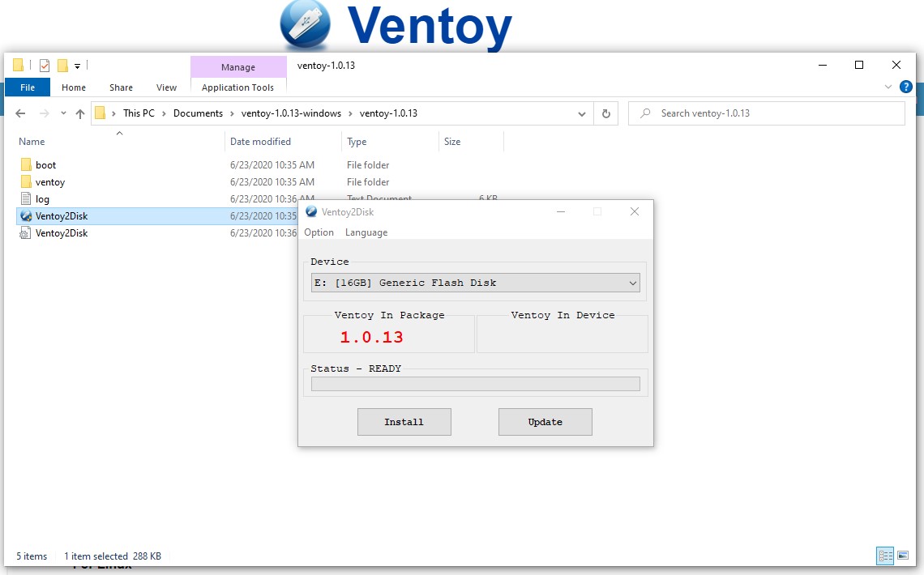Select the log text document
The height and width of the screenshot is (575, 924).
point(42,199)
